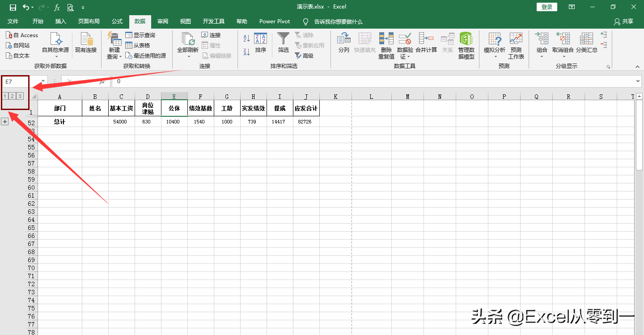Image resolution: width=644 pixels, height=335 pixels.
Task: Import data from website (自网站)
Action: pos(18,45)
